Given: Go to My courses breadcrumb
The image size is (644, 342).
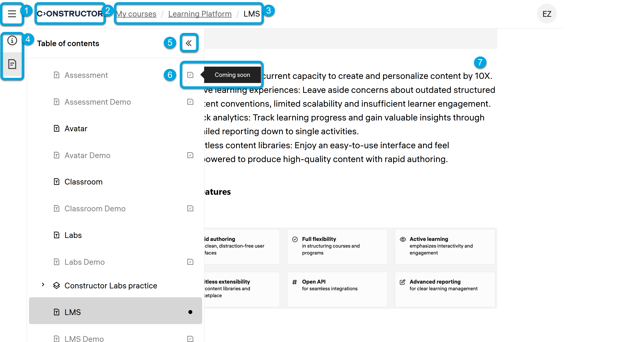Looking at the screenshot, I should [x=136, y=14].
